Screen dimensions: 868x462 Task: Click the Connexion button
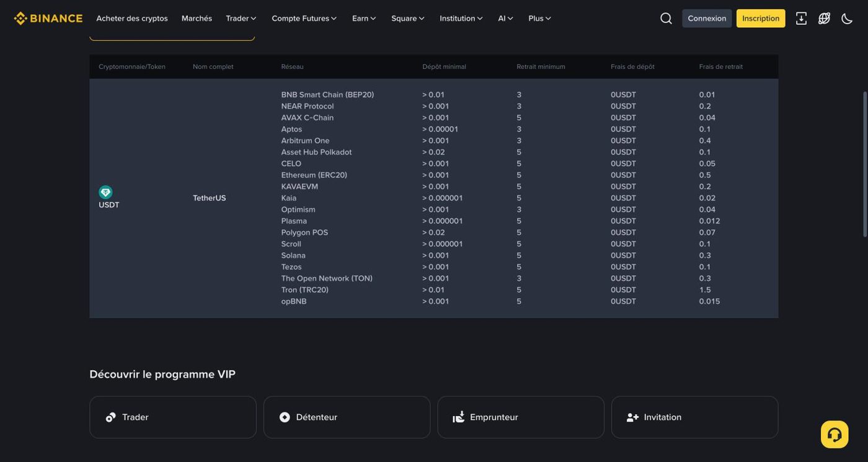pyautogui.click(x=707, y=19)
